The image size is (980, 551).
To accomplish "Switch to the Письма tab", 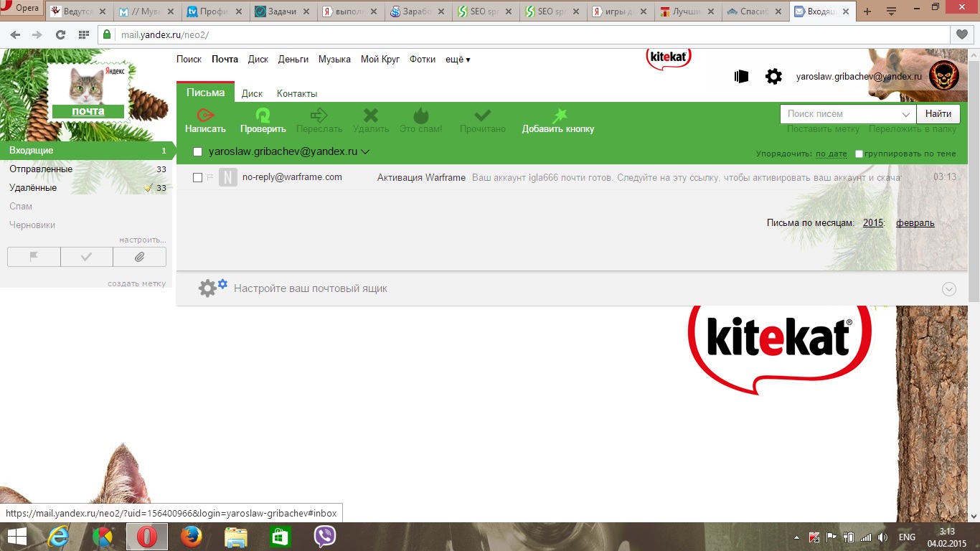I will [205, 93].
